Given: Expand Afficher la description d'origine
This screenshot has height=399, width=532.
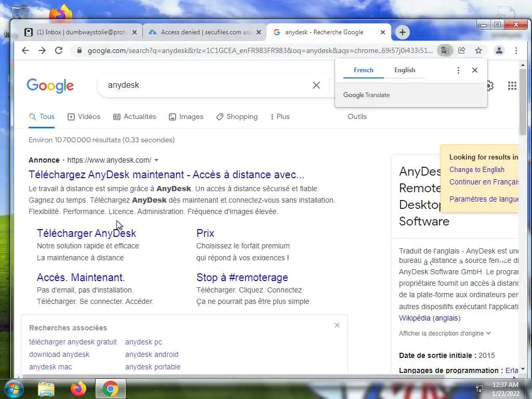Looking at the screenshot, I should (445, 334).
